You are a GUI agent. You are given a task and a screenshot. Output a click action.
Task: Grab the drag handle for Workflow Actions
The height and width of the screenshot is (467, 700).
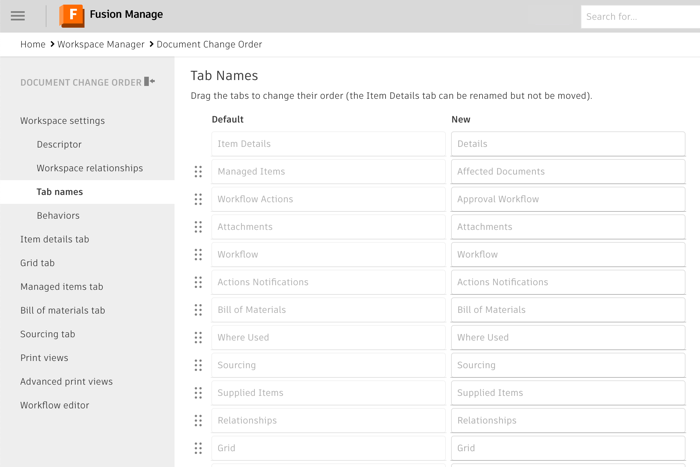(x=198, y=199)
